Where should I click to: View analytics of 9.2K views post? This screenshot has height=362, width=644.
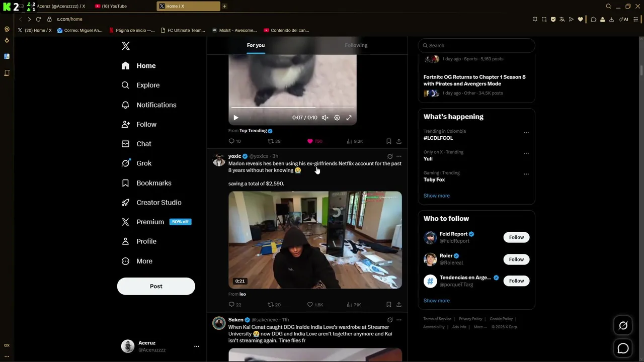click(x=355, y=141)
